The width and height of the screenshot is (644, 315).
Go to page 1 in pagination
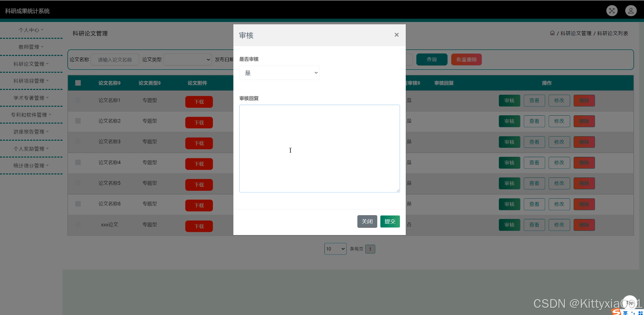(x=370, y=249)
